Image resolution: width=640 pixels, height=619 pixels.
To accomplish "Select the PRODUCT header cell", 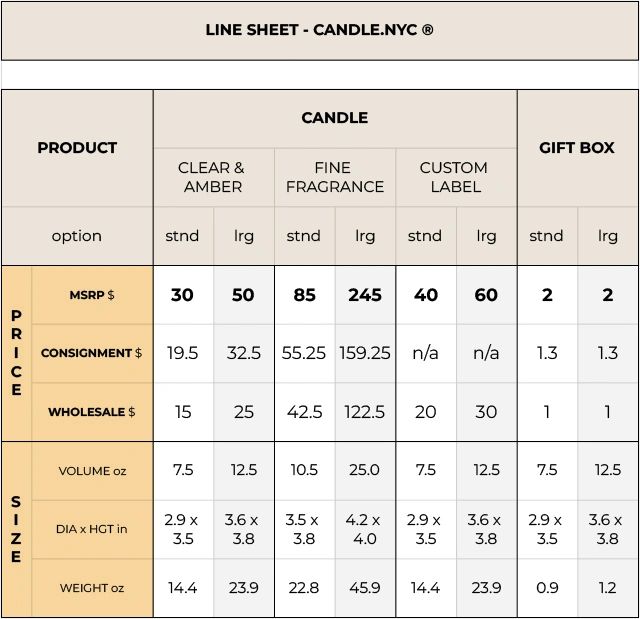I will click(77, 148).
